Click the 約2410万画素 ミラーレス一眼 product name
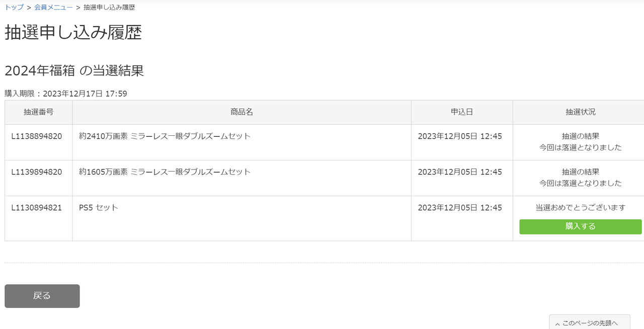The image size is (644, 329). point(165,136)
